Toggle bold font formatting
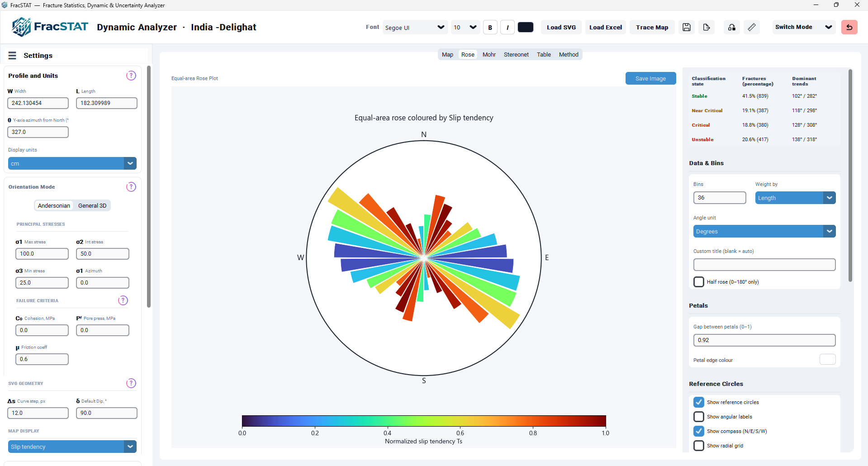 (490, 27)
